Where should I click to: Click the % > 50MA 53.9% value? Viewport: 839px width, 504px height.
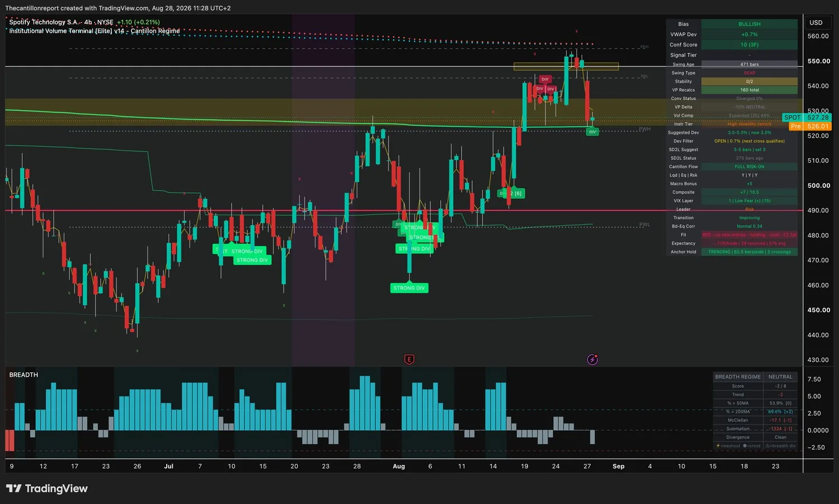click(780, 403)
